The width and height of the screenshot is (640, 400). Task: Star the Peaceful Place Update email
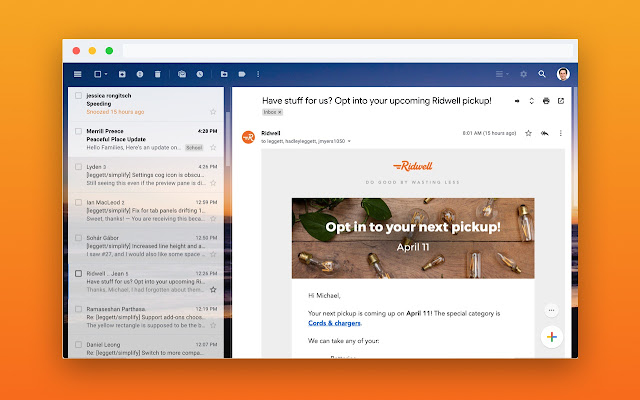[213, 147]
